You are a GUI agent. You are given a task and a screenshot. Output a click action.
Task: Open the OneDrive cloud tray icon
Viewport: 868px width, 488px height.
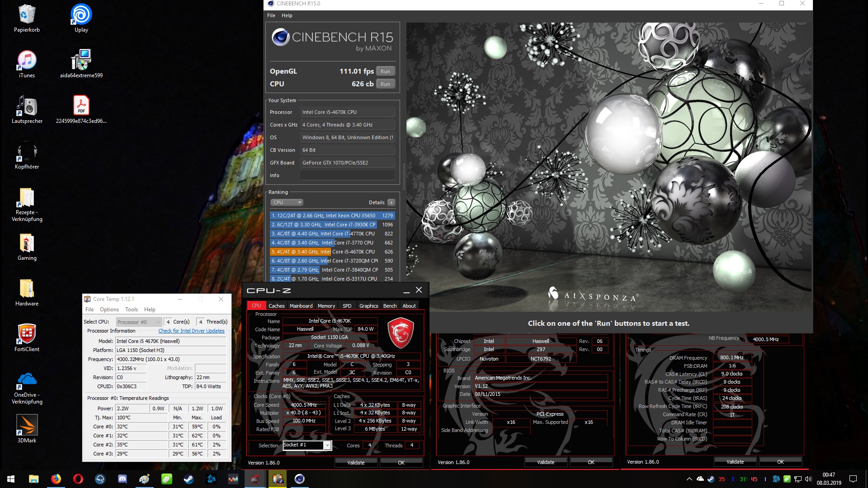[x=700, y=479]
